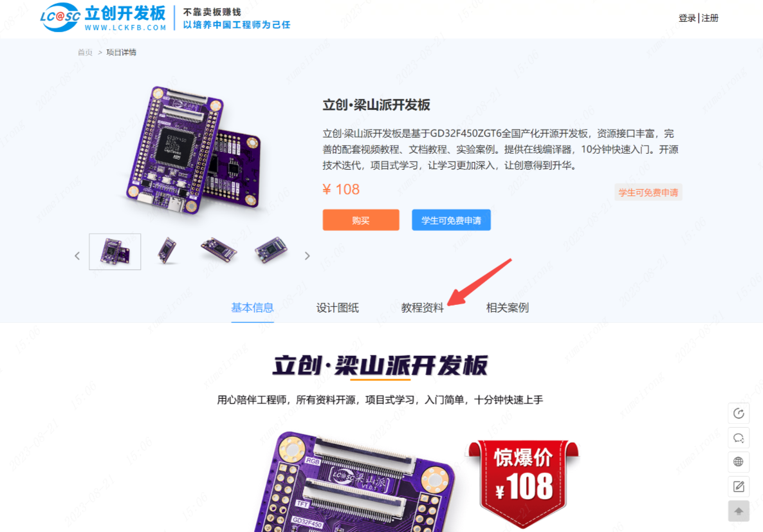Click the blue 学生可免费申请 button
Screen dimensions: 763x532
451,220
